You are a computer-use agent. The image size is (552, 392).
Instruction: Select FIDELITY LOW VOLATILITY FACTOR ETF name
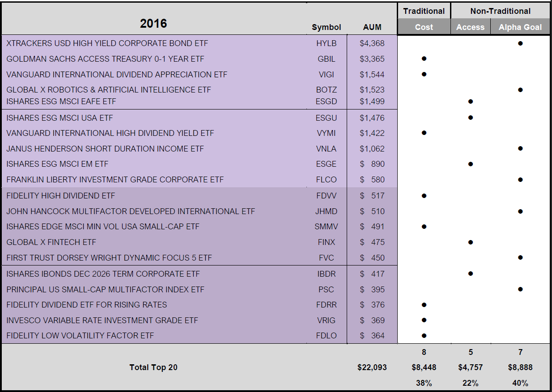pyautogui.click(x=80, y=336)
